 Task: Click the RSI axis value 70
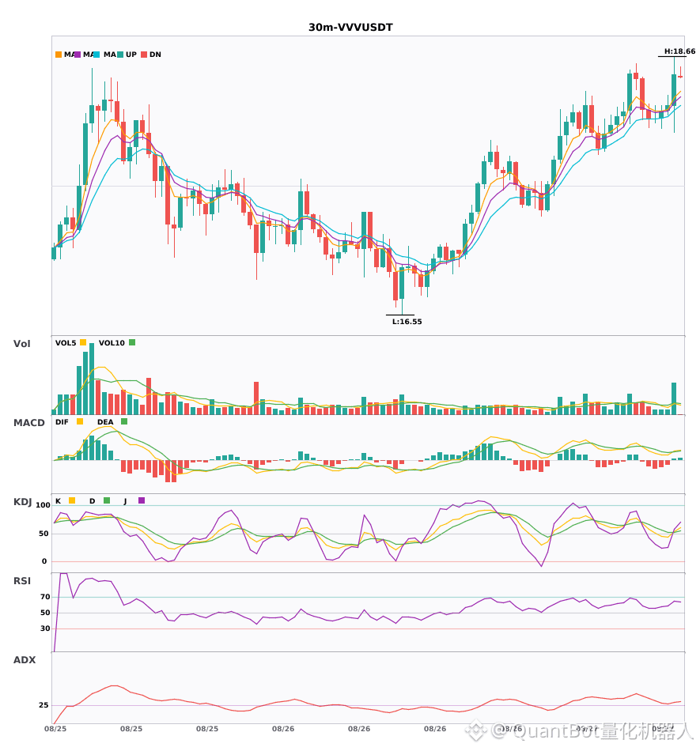pos(45,597)
